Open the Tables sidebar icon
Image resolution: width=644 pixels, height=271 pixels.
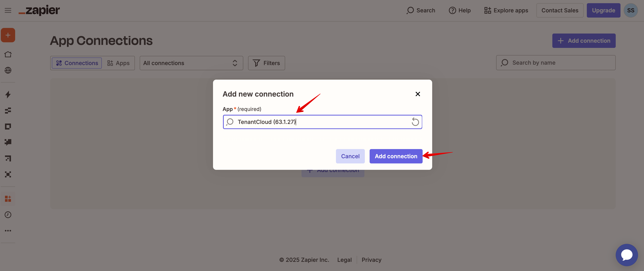click(8, 110)
